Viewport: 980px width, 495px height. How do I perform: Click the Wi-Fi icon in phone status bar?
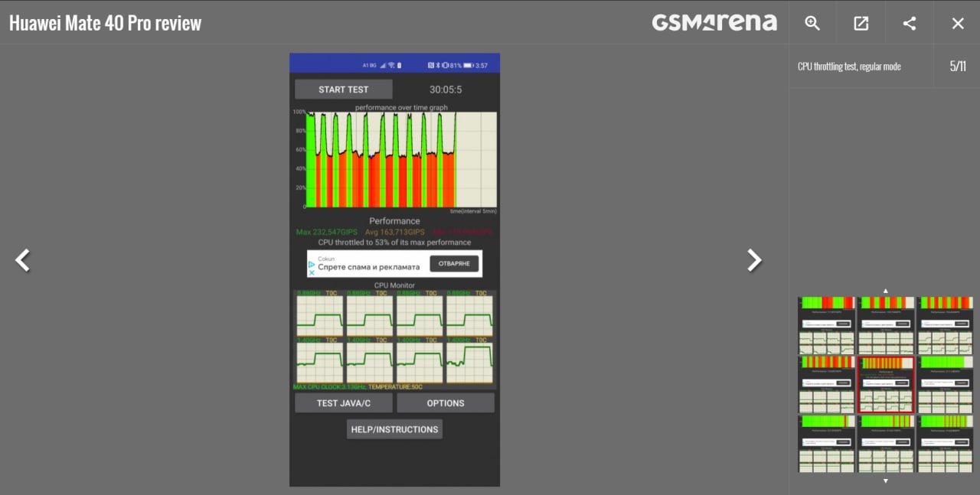[391, 65]
